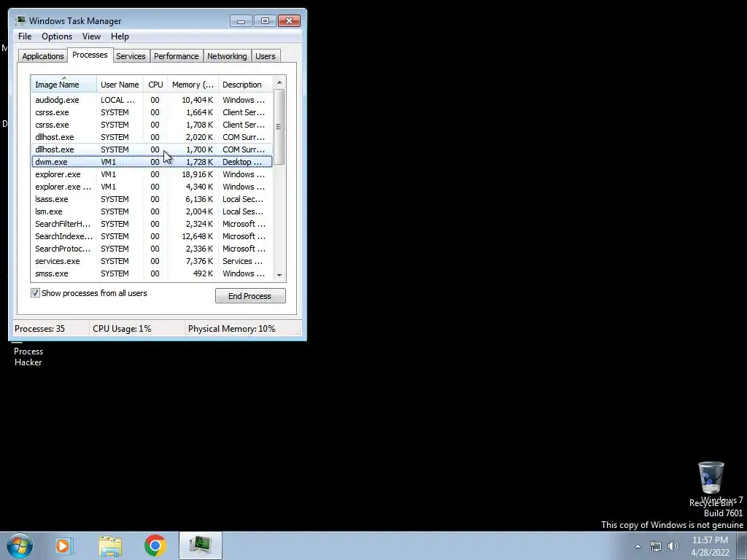Select the lsass.exe process row
The height and width of the screenshot is (560, 747).
[152, 199]
